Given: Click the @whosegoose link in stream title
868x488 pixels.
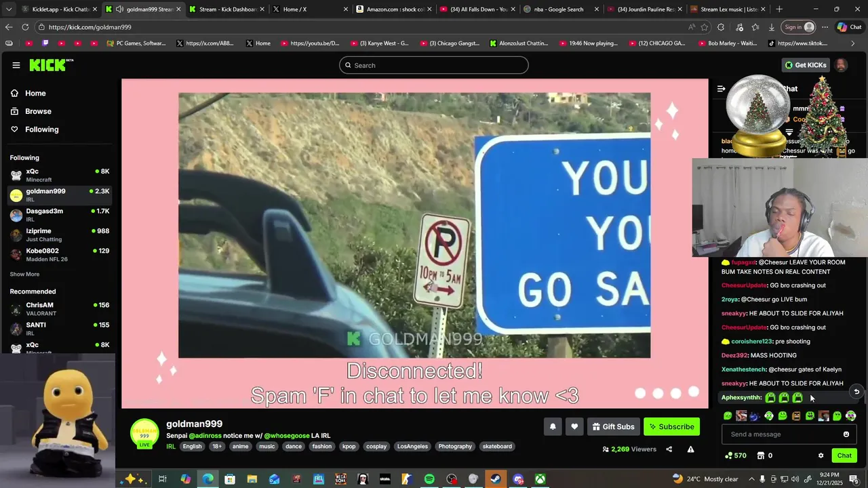Looking at the screenshot, I should point(287,436).
